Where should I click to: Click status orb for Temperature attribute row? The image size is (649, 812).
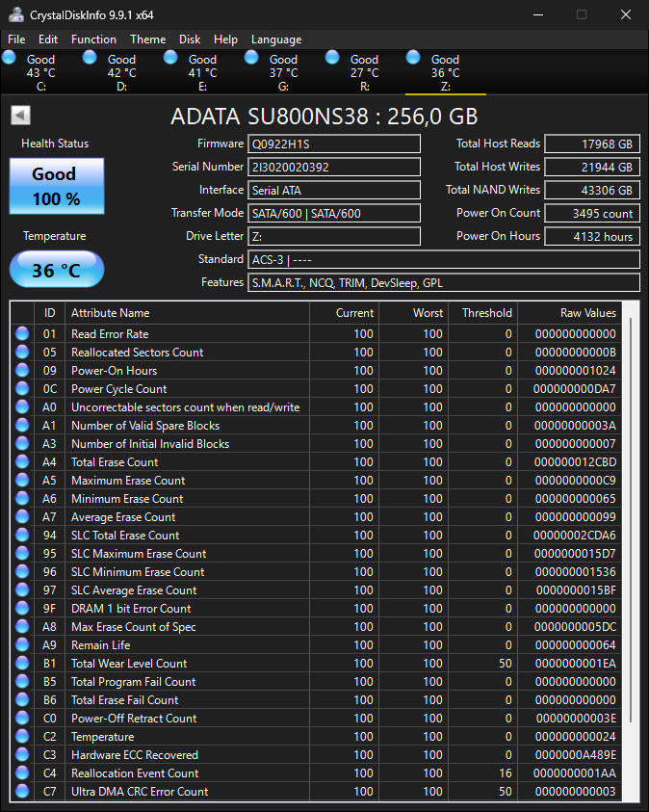[22, 736]
